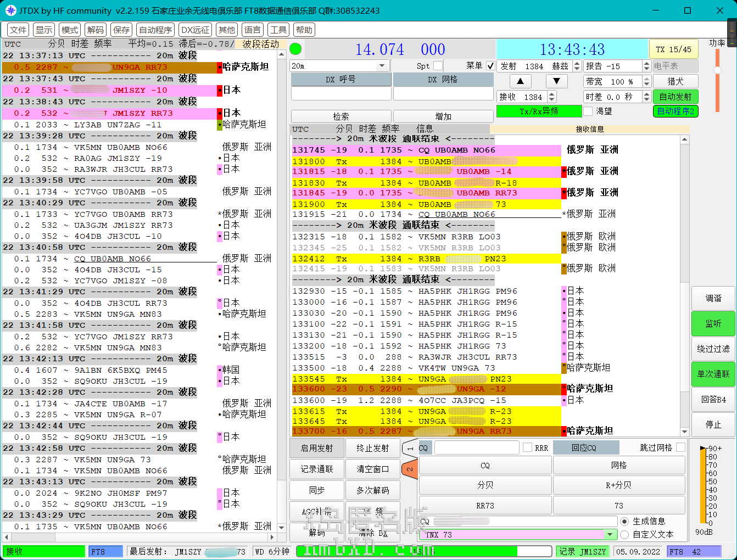Image resolution: width=737 pixels, height=560 pixels.
Task: Adjust the 功率 power slider handle
Action: point(717,70)
